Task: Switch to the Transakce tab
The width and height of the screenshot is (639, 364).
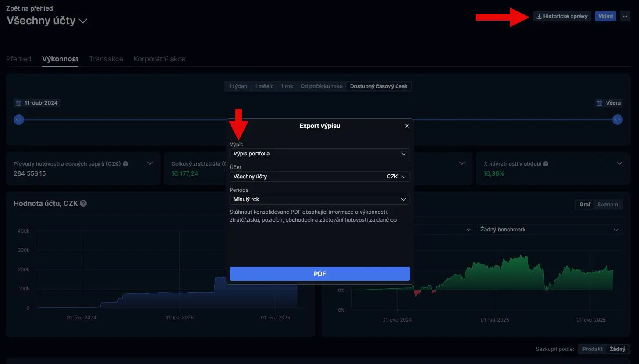Action: (106, 59)
